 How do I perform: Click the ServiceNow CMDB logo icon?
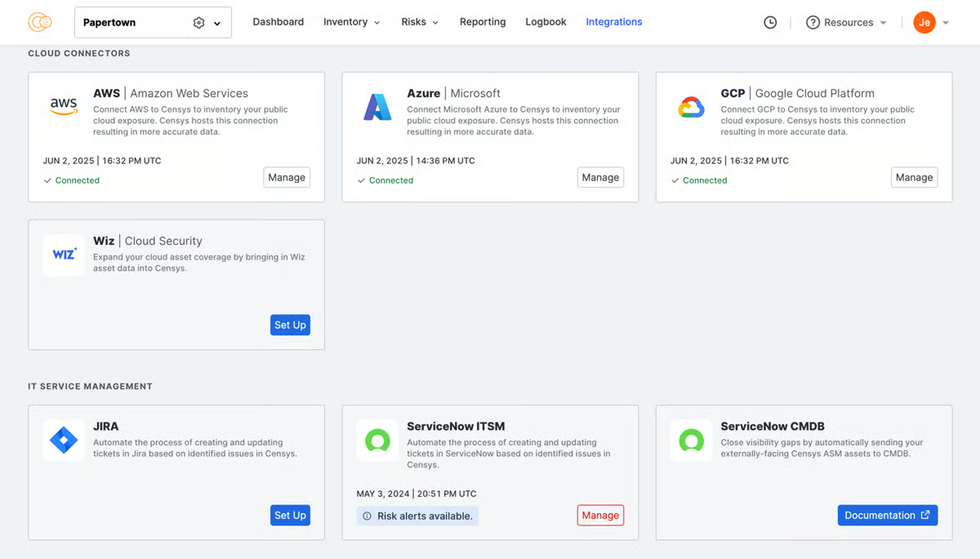[691, 439]
